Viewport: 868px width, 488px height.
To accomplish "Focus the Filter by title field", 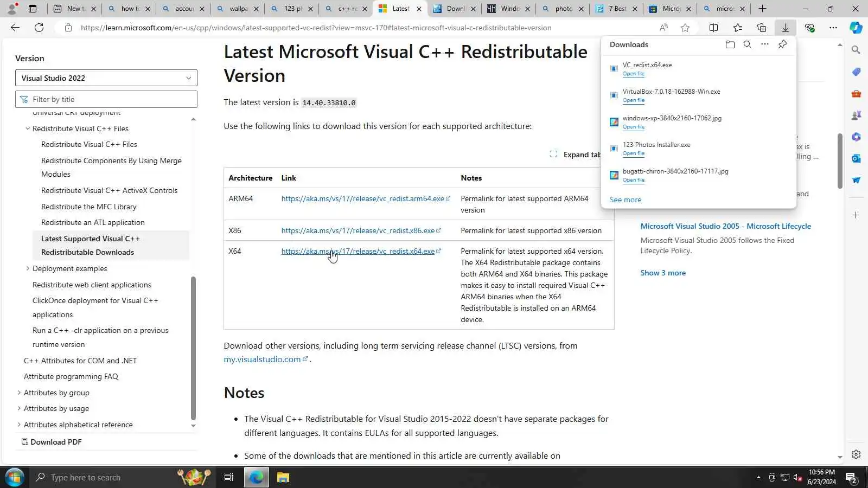I will click(x=106, y=99).
